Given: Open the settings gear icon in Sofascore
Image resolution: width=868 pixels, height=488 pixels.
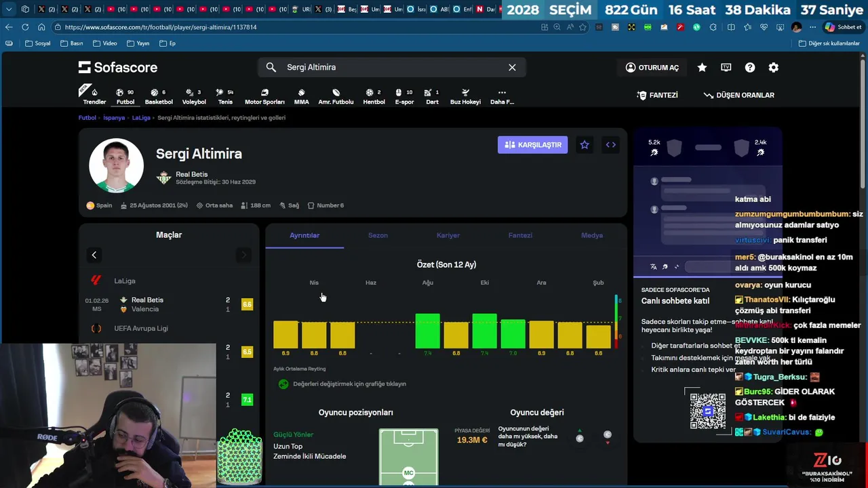Looking at the screenshot, I should (774, 67).
